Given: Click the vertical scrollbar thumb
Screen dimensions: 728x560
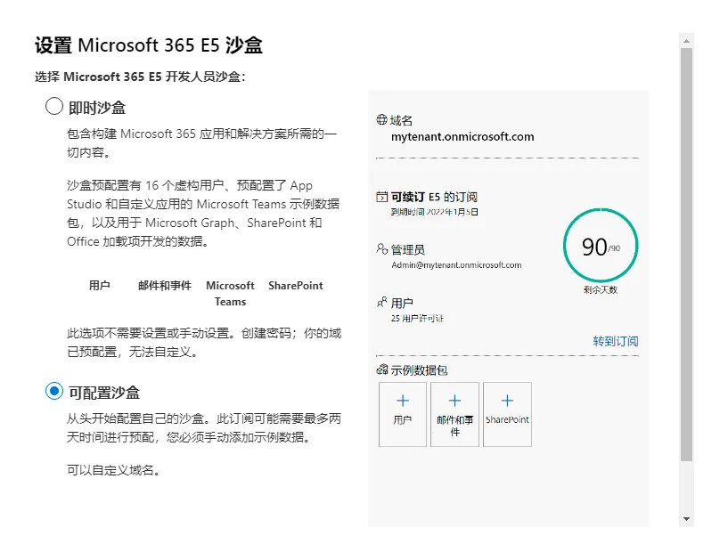Looking at the screenshot, I should pyautogui.click(x=686, y=254).
